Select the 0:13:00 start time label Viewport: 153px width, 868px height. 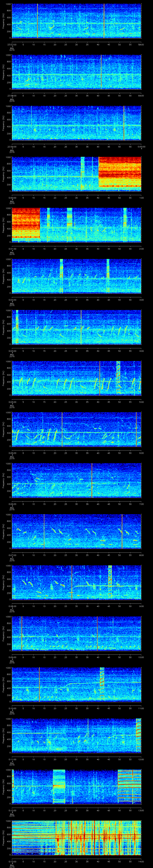pos(12,861)
